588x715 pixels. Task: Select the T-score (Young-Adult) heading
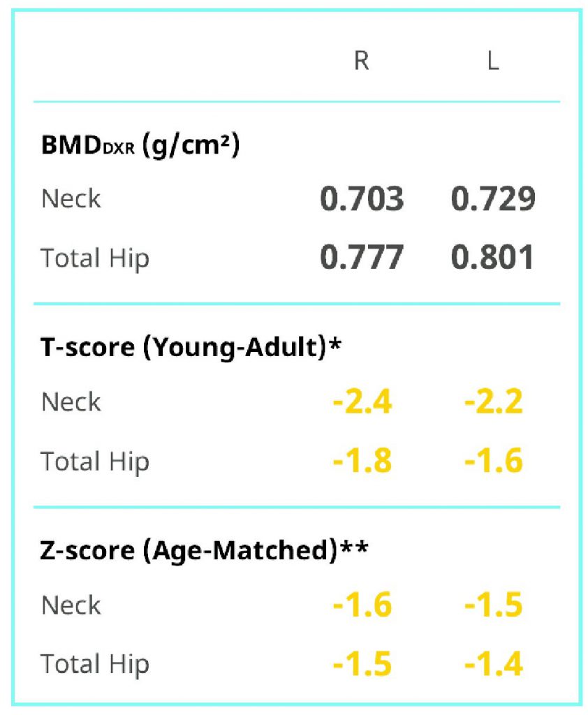click(191, 348)
